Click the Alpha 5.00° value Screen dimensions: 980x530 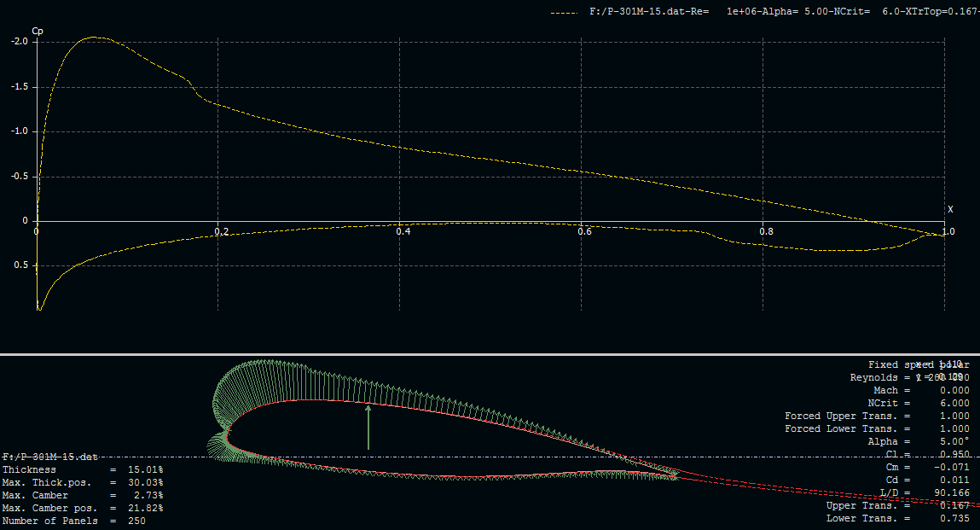click(954, 441)
